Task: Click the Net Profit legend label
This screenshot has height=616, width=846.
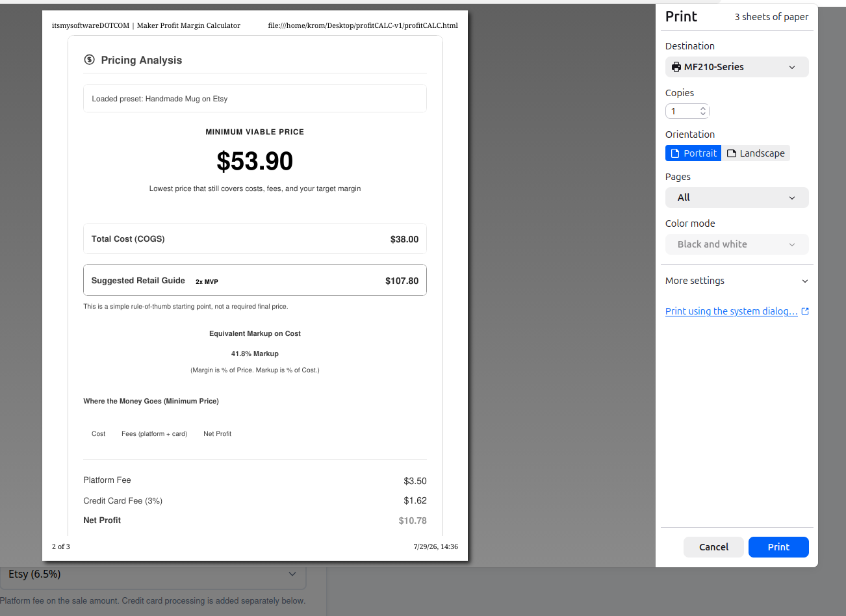Action: click(217, 433)
